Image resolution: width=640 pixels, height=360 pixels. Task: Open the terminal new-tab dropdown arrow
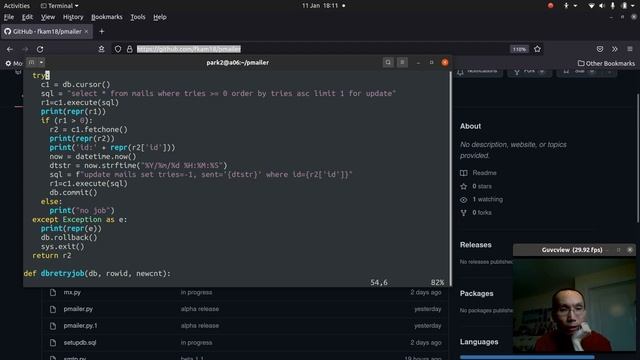41,62
